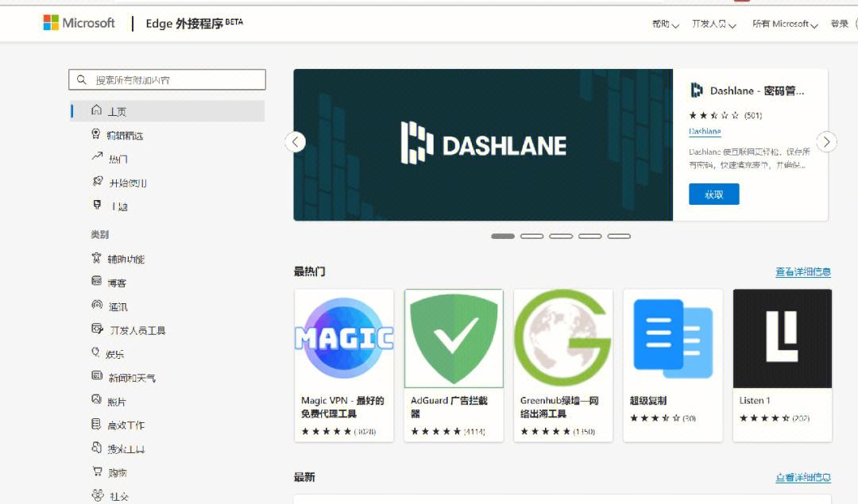Select the second carousel page indicator
Viewport: 858px width, 504px height.
(531, 237)
